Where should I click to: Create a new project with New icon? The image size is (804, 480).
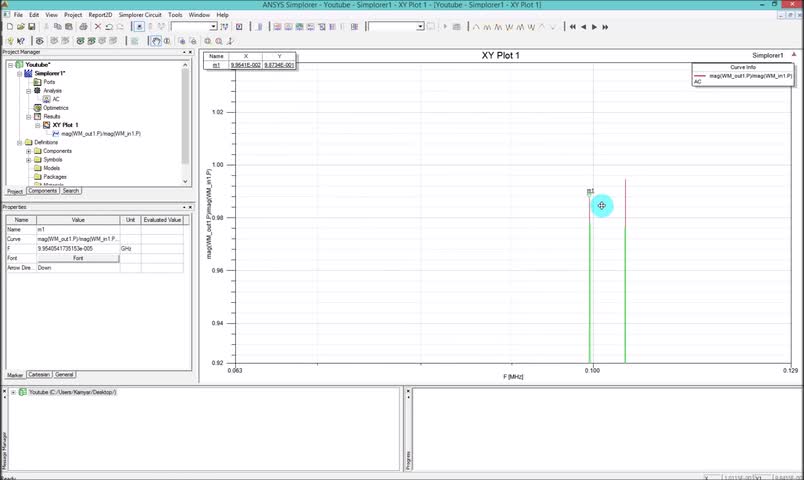[10, 27]
